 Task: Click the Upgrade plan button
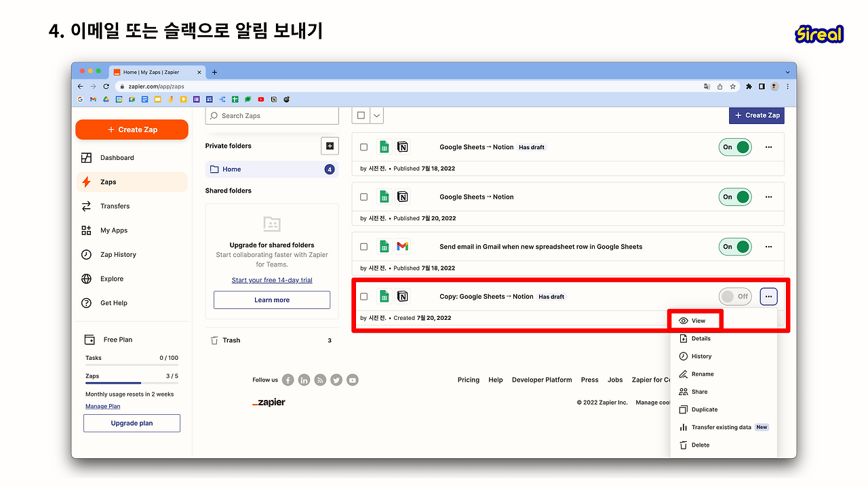pos(132,424)
